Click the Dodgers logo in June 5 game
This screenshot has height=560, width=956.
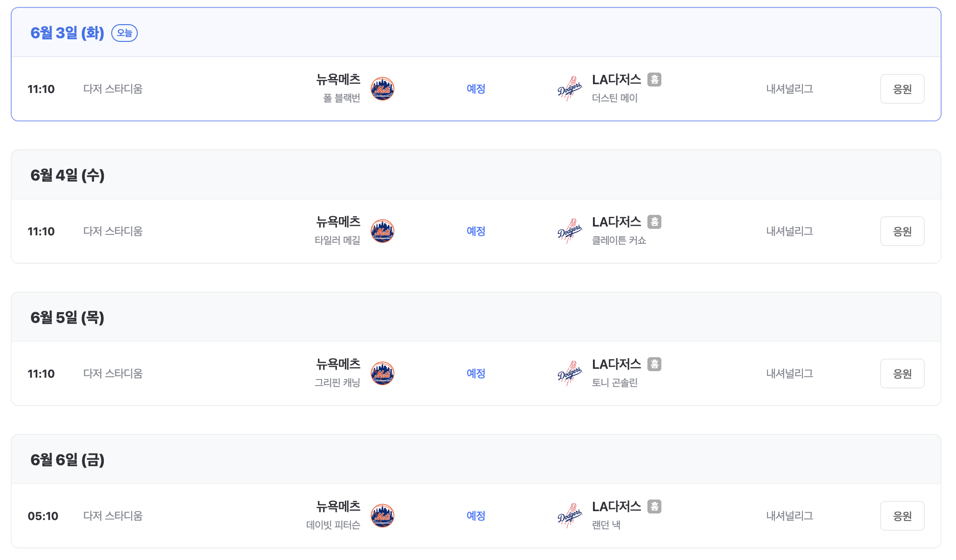click(x=570, y=373)
